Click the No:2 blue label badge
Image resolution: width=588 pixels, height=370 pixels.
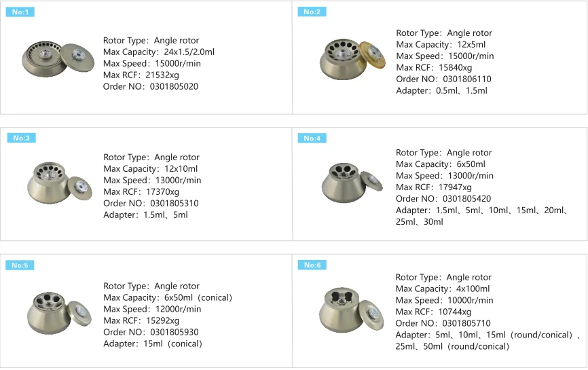pos(312,12)
